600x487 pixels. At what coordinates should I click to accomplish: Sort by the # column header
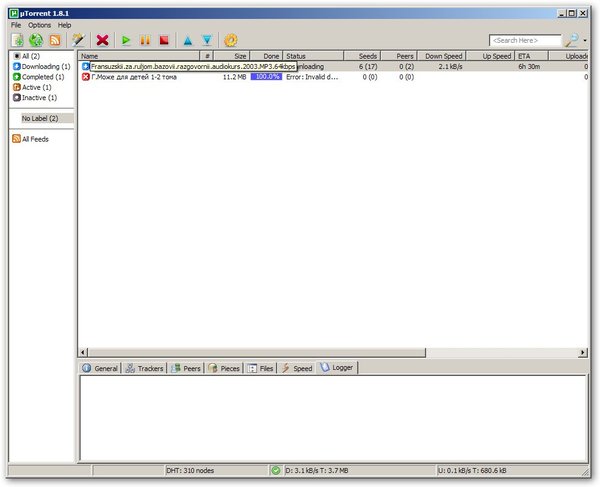coord(207,56)
